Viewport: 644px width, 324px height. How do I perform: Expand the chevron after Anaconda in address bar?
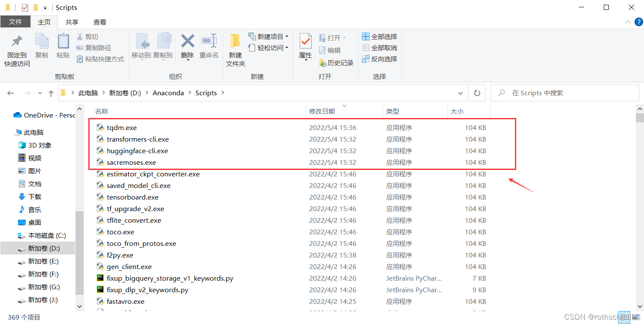pyautogui.click(x=190, y=93)
